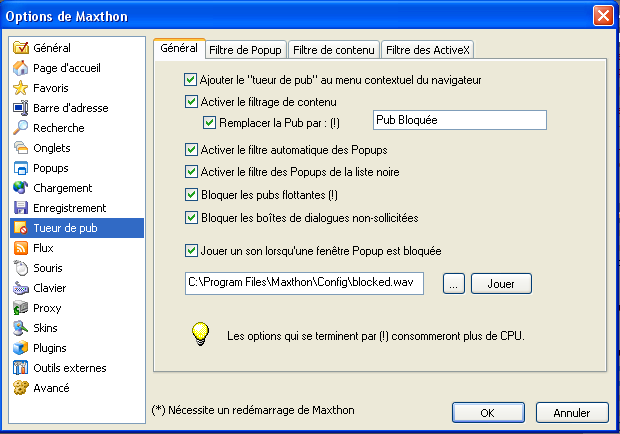620x434 pixels.
Task: Click the Clavier keyboard icon
Action: tap(21, 288)
